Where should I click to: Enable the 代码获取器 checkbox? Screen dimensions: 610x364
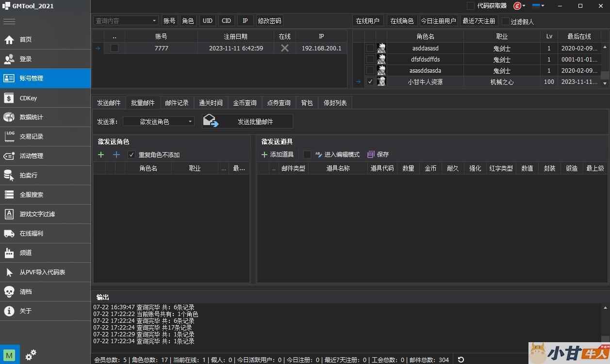(x=470, y=6)
